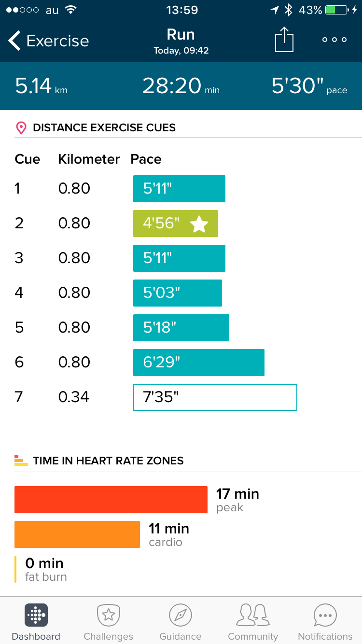Go back via the Exercise chevron
The height and width of the screenshot is (644, 362).
coord(15,41)
